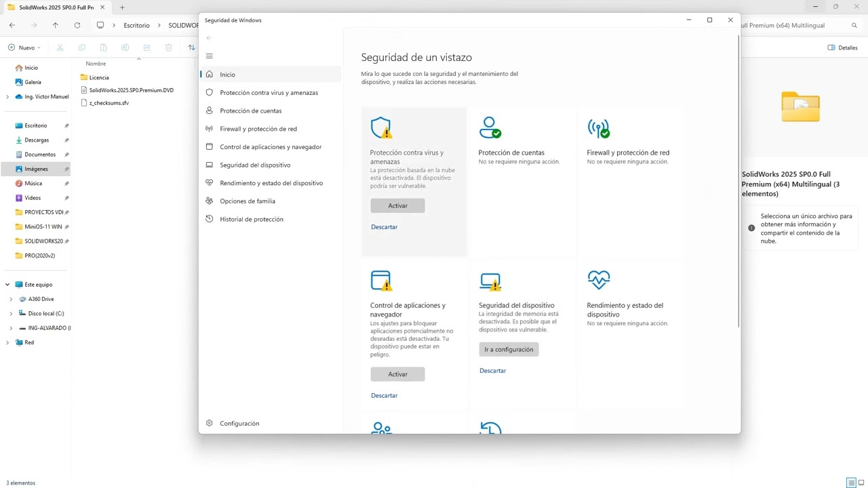Click the Copy icon in File Explorer toolbar
868x488 pixels.
click(81, 47)
